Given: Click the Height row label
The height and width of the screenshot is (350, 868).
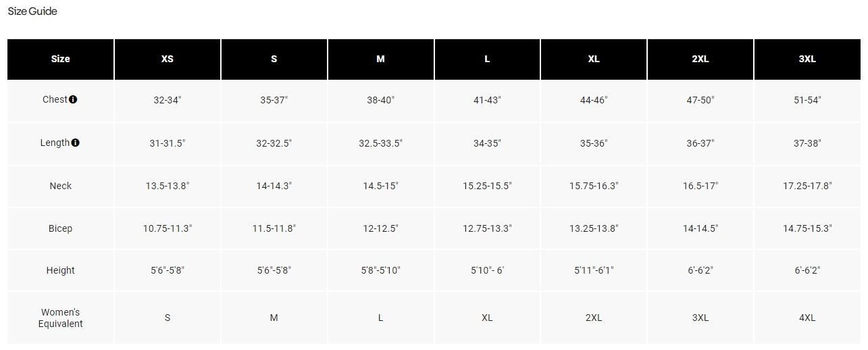Looking at the screenshot, I should 60,270.
